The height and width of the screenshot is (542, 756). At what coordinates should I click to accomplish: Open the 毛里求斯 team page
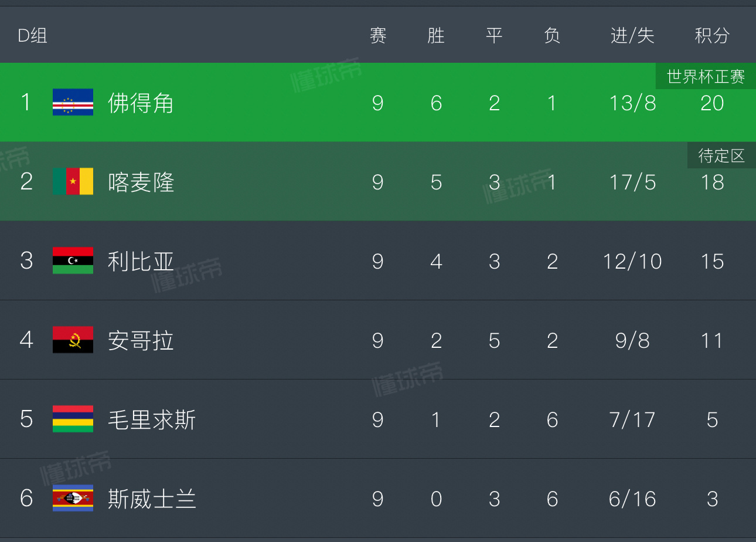152,420
